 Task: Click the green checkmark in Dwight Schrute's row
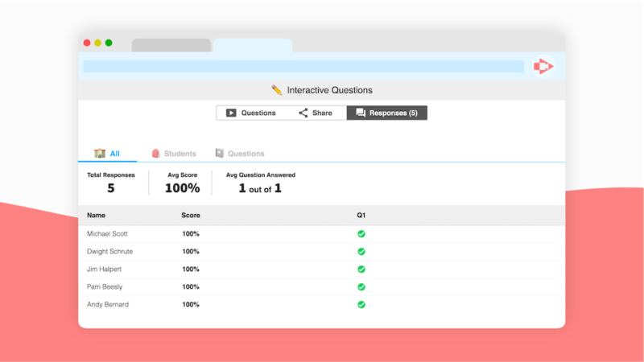click(361, 252)
